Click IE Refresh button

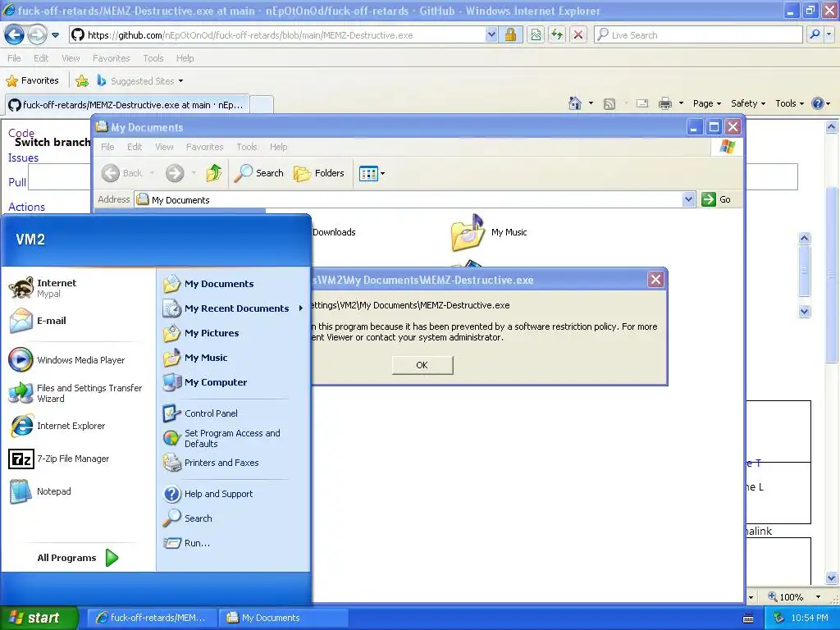click(557, 34)
